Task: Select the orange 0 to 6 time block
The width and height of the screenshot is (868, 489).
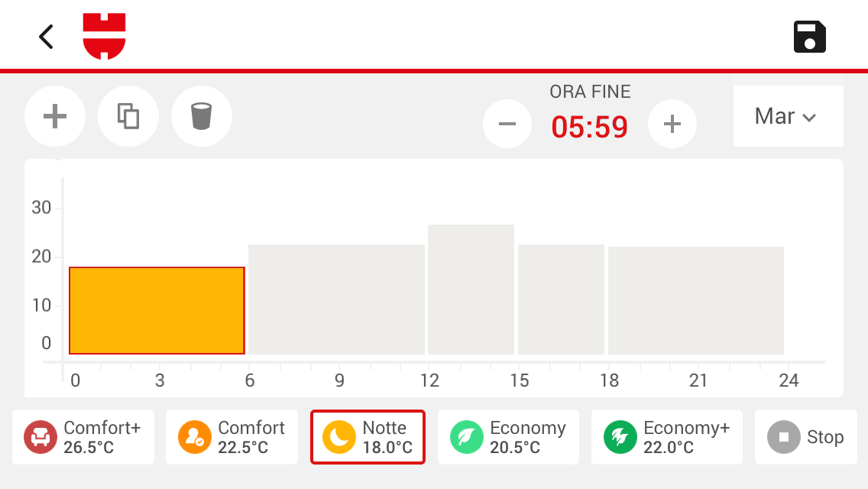Action: coord(157,311)
